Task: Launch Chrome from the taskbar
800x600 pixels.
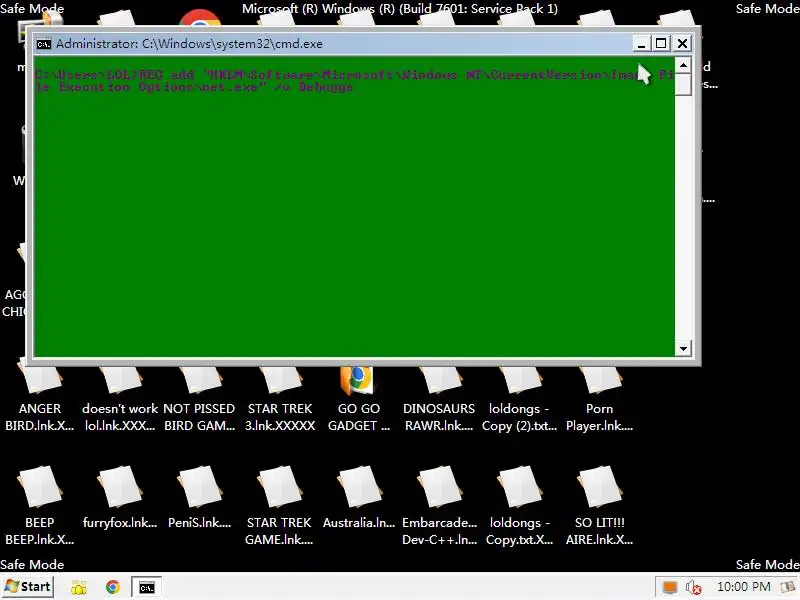Action: click(113, 587)
